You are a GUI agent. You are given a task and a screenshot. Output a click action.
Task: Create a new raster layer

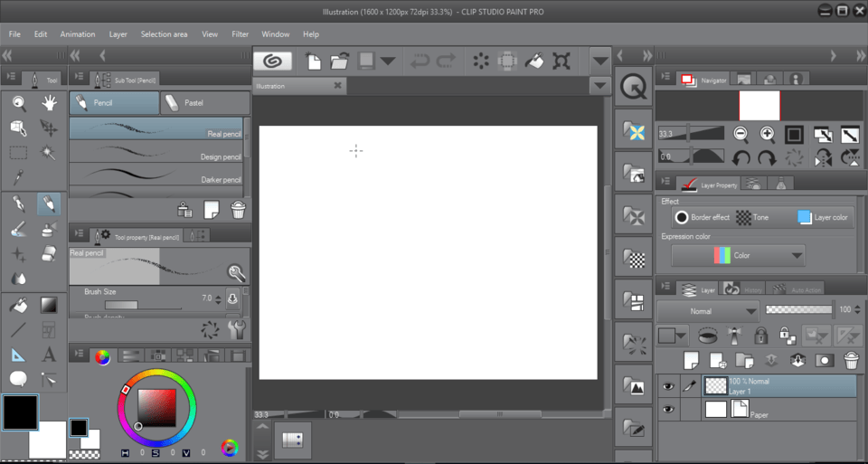point(691,361)
